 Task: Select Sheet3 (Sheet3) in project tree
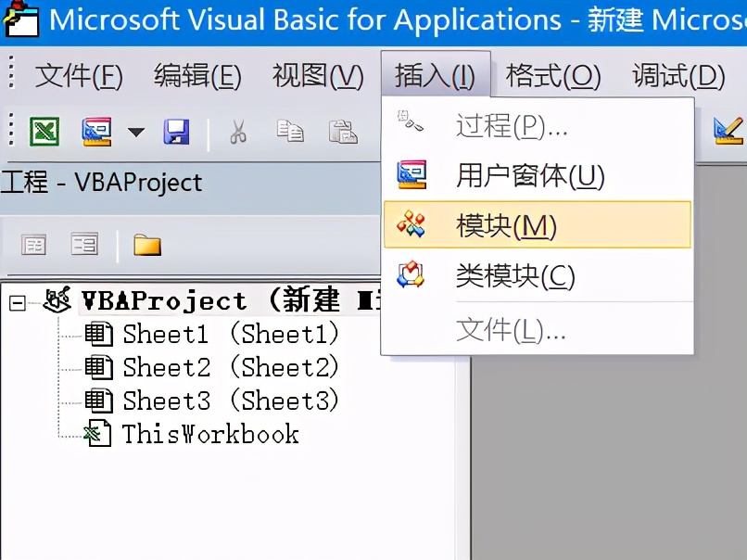(231, 401)
